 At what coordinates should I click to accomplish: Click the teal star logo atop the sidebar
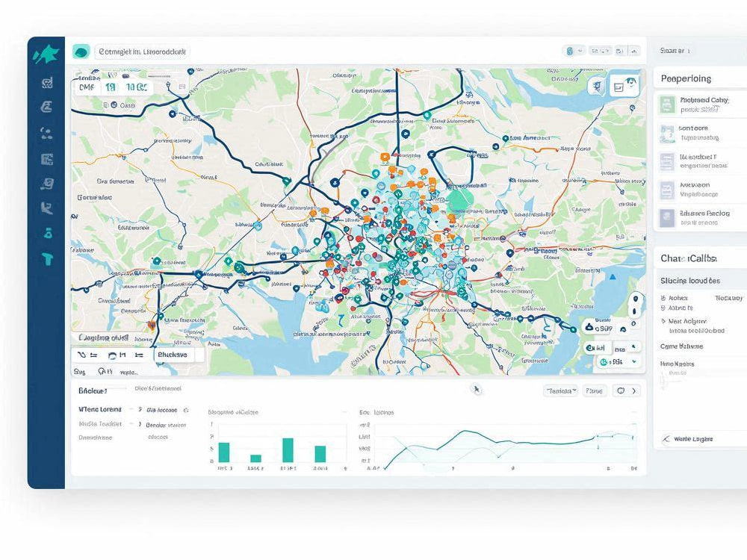[46, 55]
